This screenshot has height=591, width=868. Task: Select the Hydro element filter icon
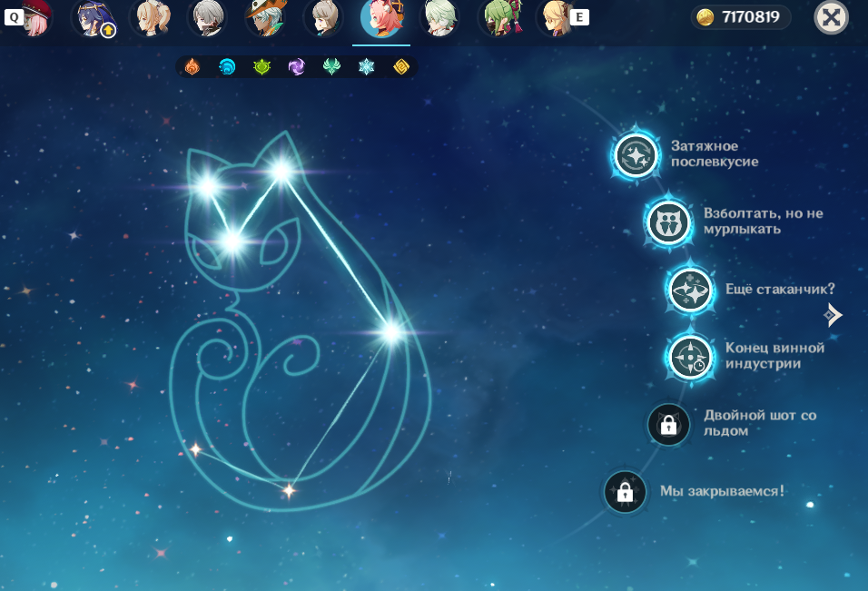point(227,67)
